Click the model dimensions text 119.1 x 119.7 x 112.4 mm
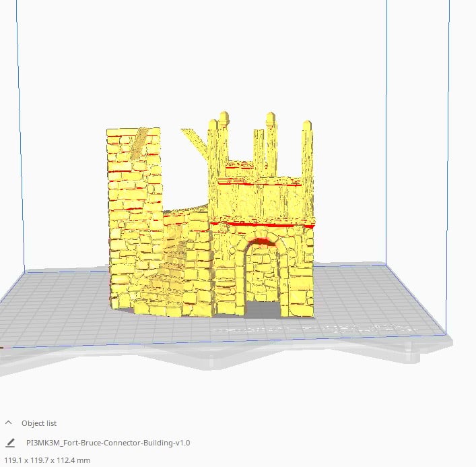The height and width of the screenshot is (467, 476). tap(47, 461)
